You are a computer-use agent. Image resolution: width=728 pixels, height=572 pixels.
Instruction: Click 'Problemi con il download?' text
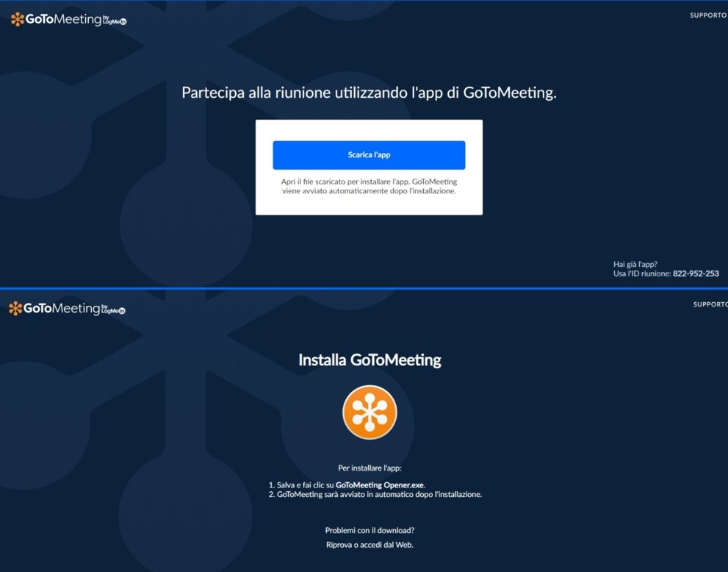point(370,530)
